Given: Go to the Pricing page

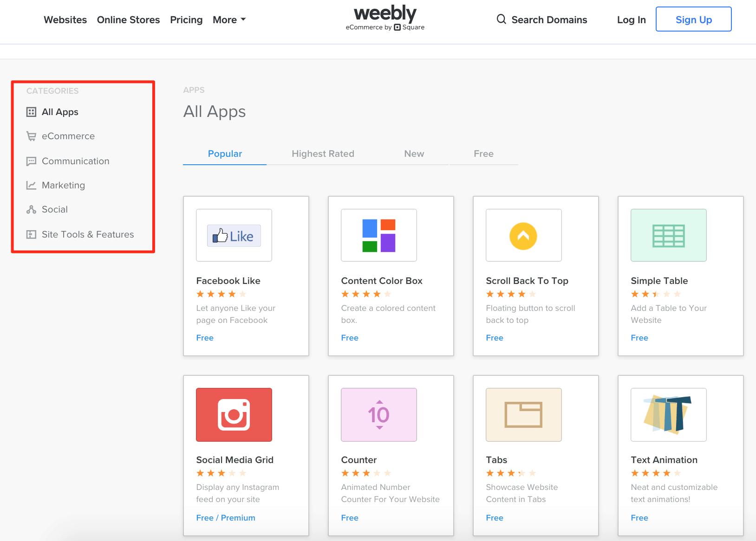Looking at the screenshot, I should (x=186, y=19).
